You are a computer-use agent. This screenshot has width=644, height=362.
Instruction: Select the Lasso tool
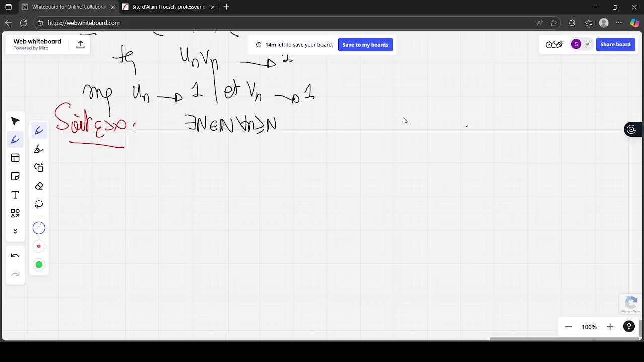tap(39, 204)
